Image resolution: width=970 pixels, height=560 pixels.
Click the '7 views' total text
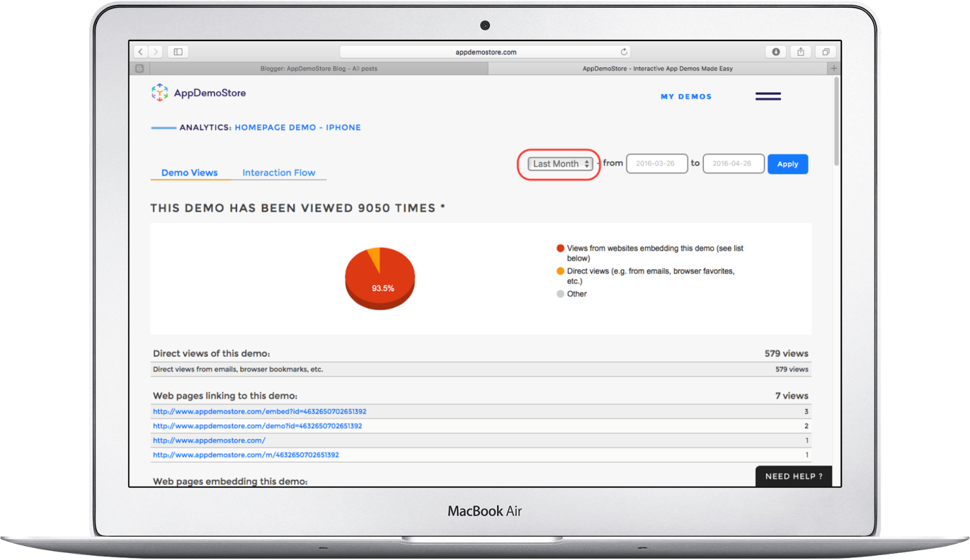[792, 396]
